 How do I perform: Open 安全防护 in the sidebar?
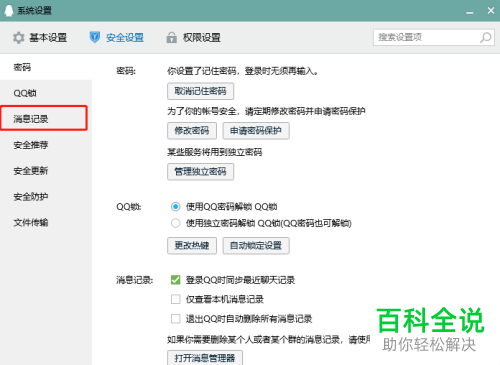point(46,197)
